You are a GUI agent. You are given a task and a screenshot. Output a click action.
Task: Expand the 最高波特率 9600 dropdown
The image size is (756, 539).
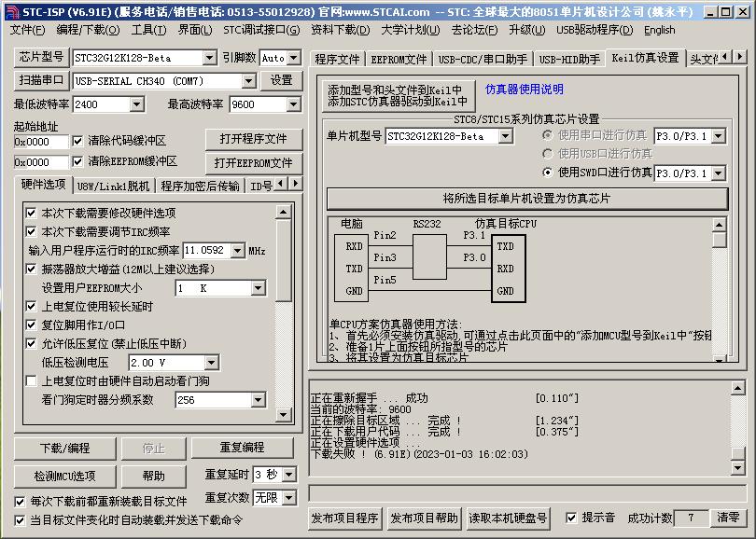point(294,104)
